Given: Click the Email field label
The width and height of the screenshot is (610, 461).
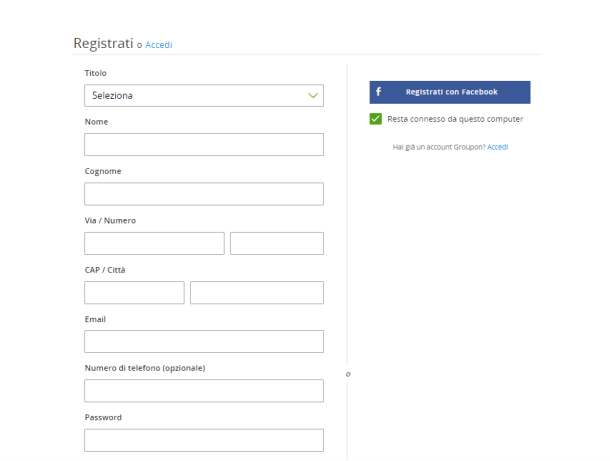Looking at the screenshot, I should click(x=95, y=319).
